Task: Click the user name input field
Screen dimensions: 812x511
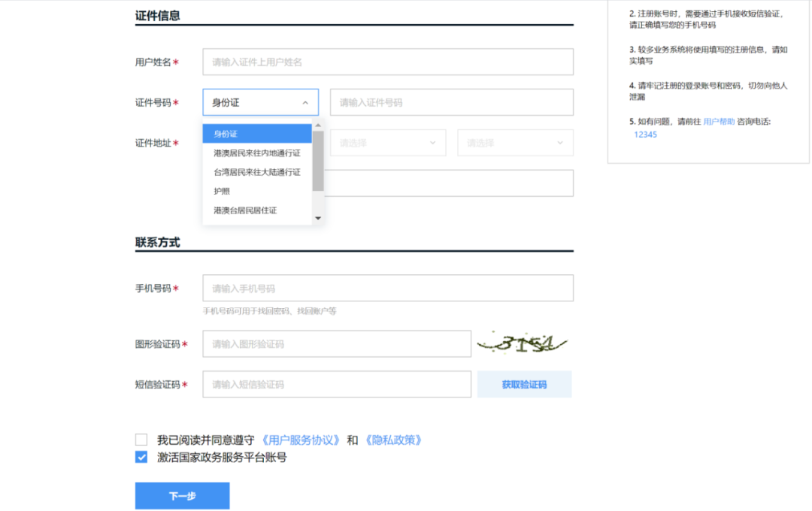Action: [x=388, y=62]
